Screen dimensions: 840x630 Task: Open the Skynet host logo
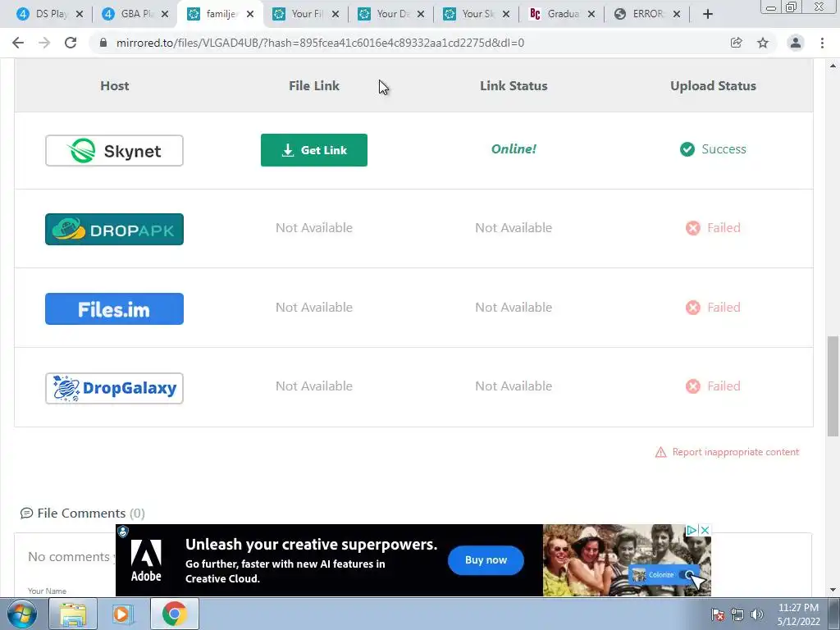click(114, 151)
